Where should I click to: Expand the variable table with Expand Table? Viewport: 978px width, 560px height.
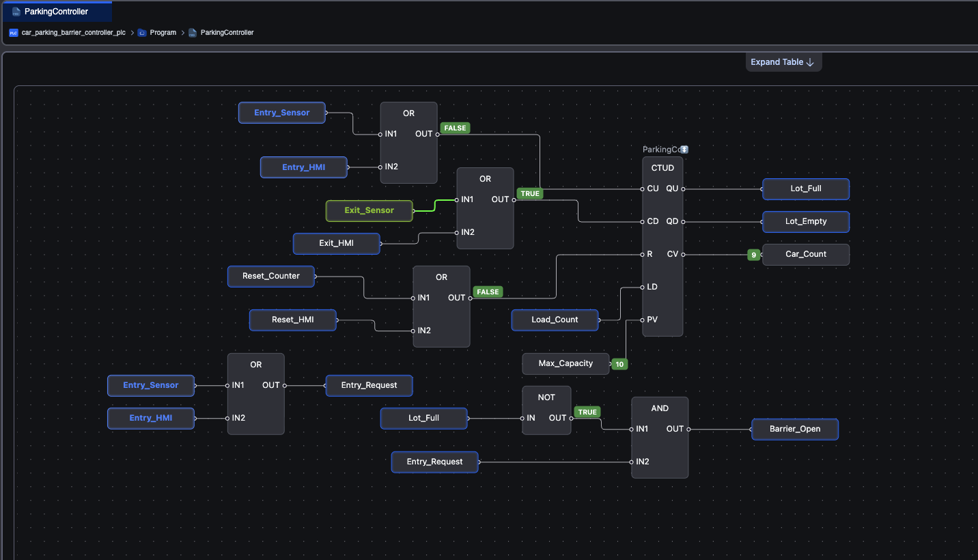click(x=783, y=62)
